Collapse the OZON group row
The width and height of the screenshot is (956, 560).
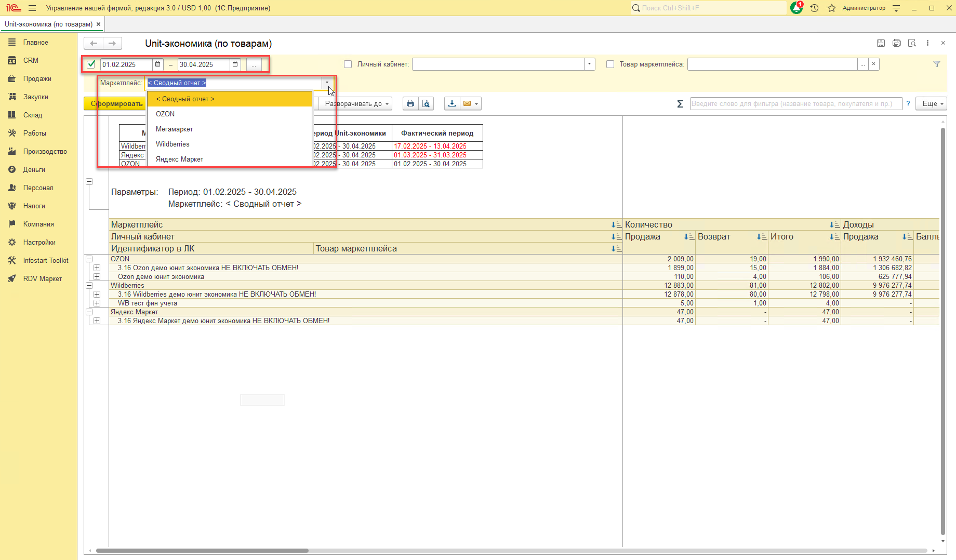(89, 259)
